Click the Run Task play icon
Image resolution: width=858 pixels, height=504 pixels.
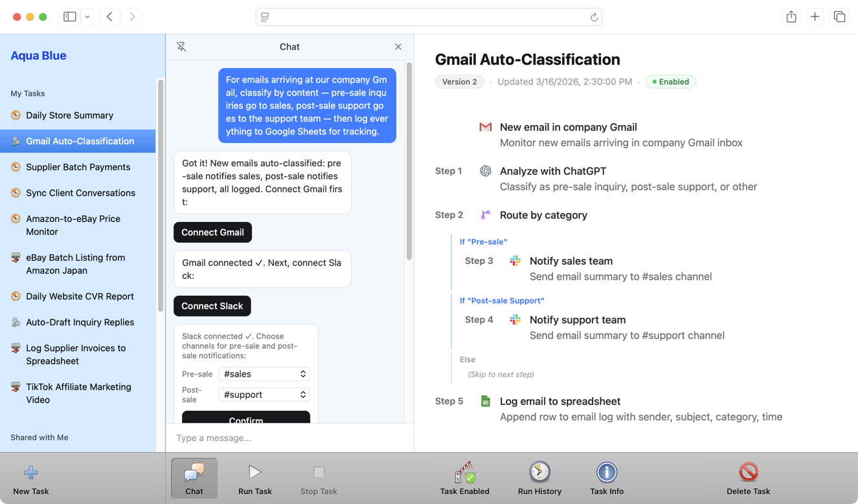pos(255,472)
